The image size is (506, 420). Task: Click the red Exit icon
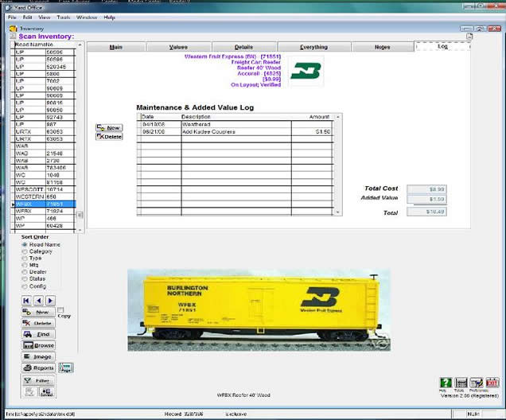pos(492,383)
